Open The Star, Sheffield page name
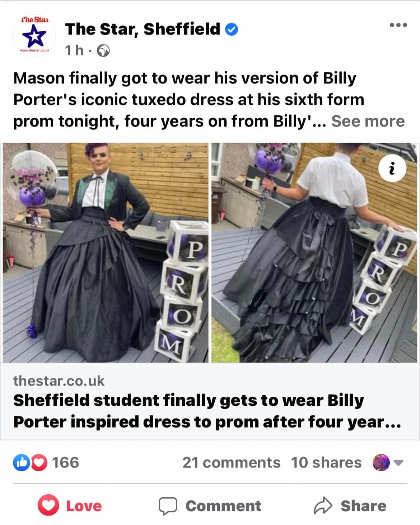 [x=143, y=29]
